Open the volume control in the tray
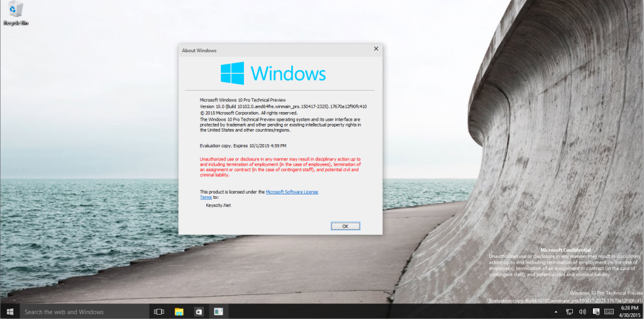The image size is (644, 319). tap(582, 312)
